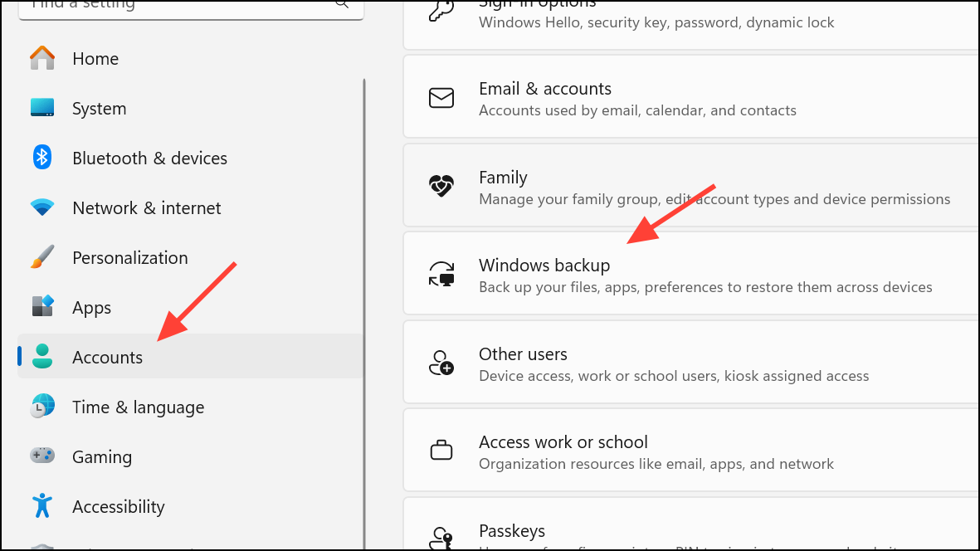Open Time & language settings
The image size is (980, 551).
pyautogui.click(x=191, y=407)
